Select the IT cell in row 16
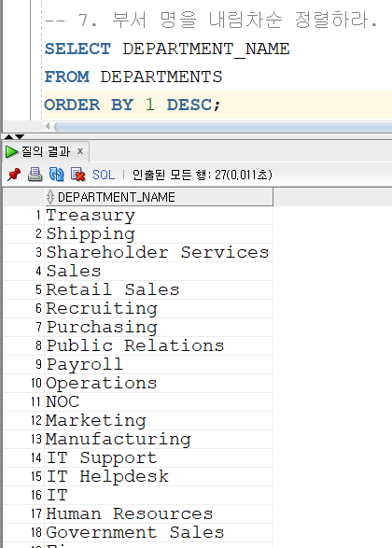This screenshot has height=548, width=392. coord(159,496)
